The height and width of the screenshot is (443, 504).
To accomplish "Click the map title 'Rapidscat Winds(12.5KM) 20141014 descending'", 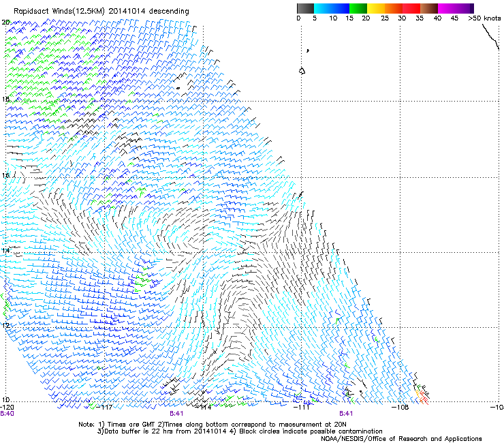I will pyautogui.click(x=101, y=11).
